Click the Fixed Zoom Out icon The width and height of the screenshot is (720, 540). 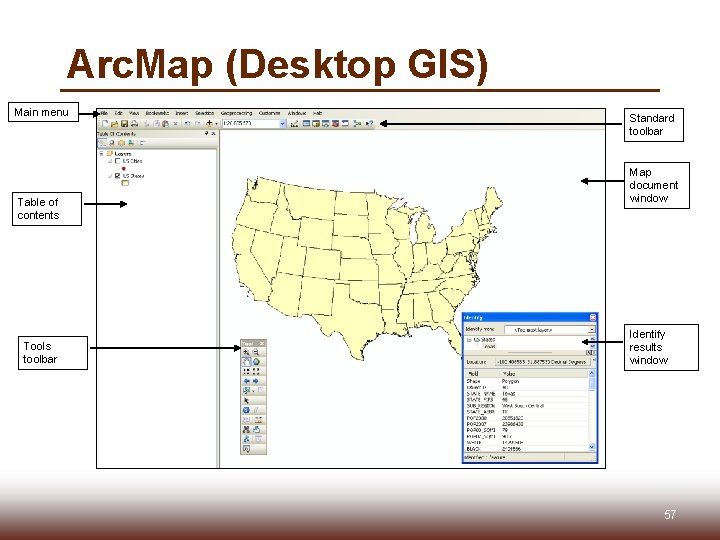[256, 371]
